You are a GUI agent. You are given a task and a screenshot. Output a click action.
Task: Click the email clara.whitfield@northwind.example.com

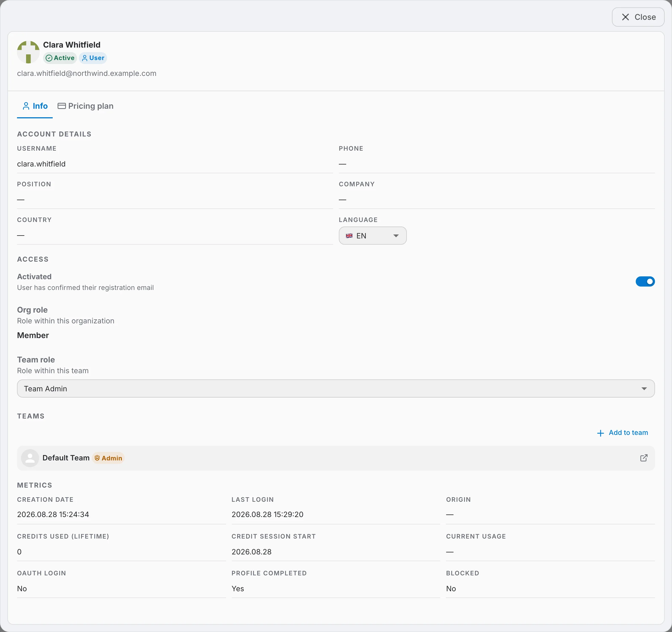pyautogui.click(x=86, y=73)
